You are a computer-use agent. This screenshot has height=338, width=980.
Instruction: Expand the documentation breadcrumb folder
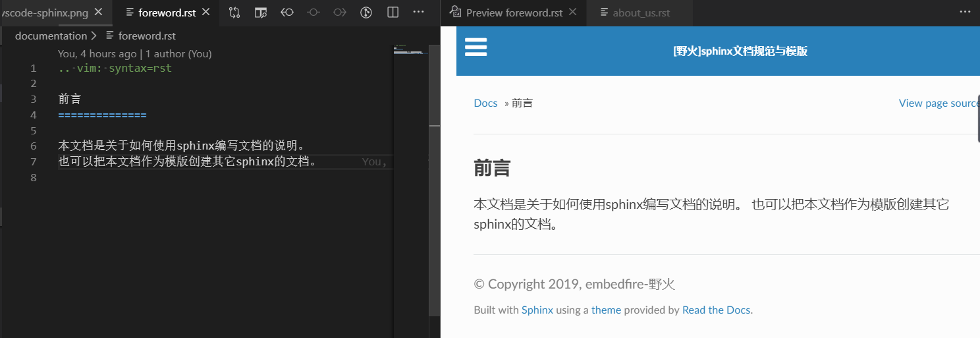pyautogui.click(x=51, y=36)
